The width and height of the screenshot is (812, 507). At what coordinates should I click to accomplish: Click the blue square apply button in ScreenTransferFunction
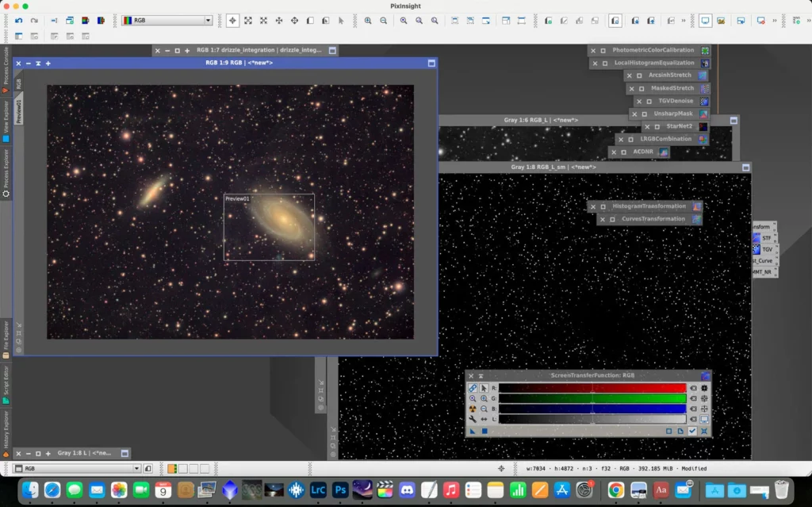pyautogui.click(x=484, y=431)
